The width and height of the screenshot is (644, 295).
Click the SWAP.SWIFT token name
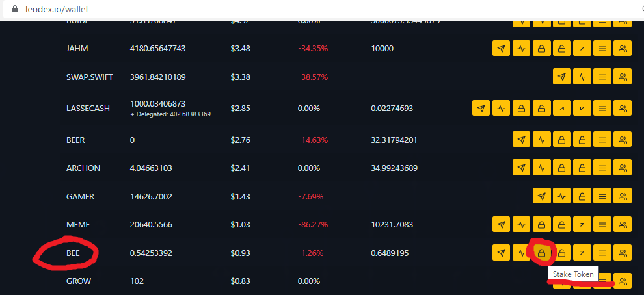point(90,77)
